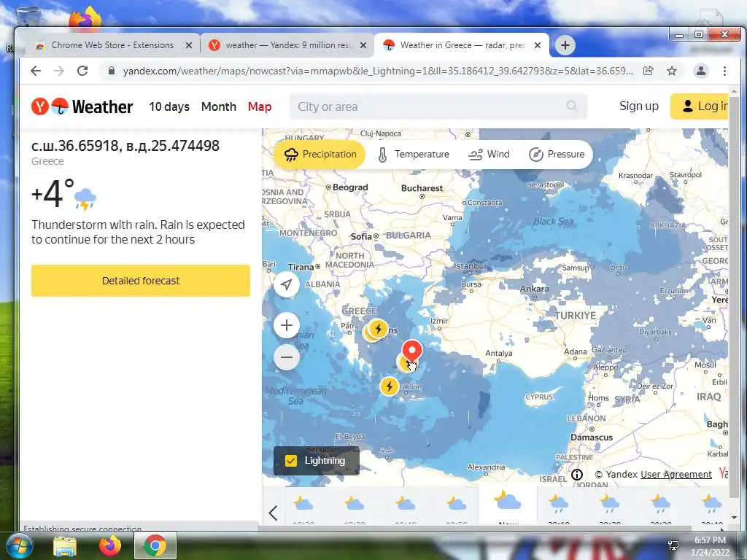Image resolution: width=747 pixels, height=560 pixels.
Task: Click Detailed forecast button
Action: (x=141, y=281)
